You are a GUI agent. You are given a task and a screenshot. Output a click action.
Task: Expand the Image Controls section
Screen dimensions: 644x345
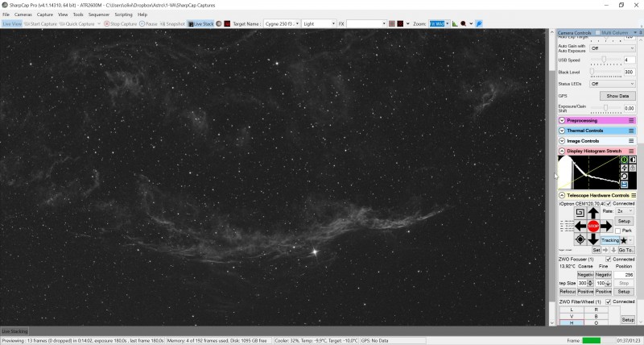(x=562, y=141)
